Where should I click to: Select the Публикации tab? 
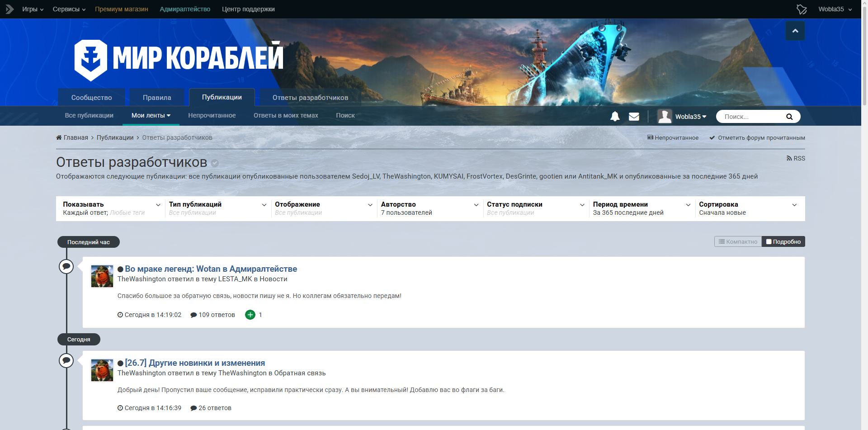[222, 97]
